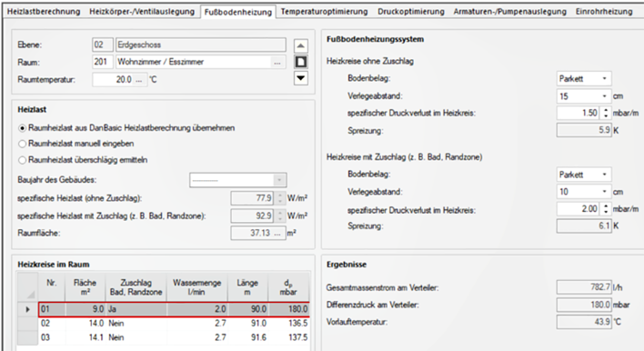Click Ebene number field 02

pos(102,45)
